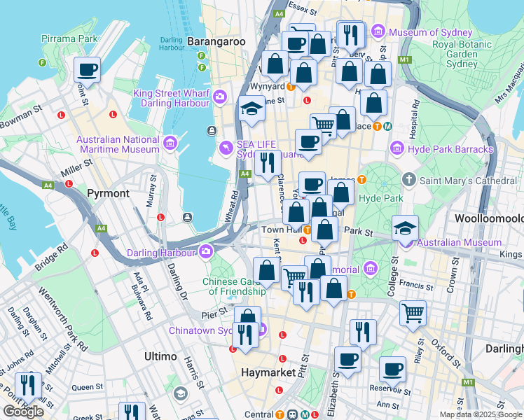Click the Bridge Rd street label
The height and width of the screenshot is (420, 524).
tap(51, 258)
